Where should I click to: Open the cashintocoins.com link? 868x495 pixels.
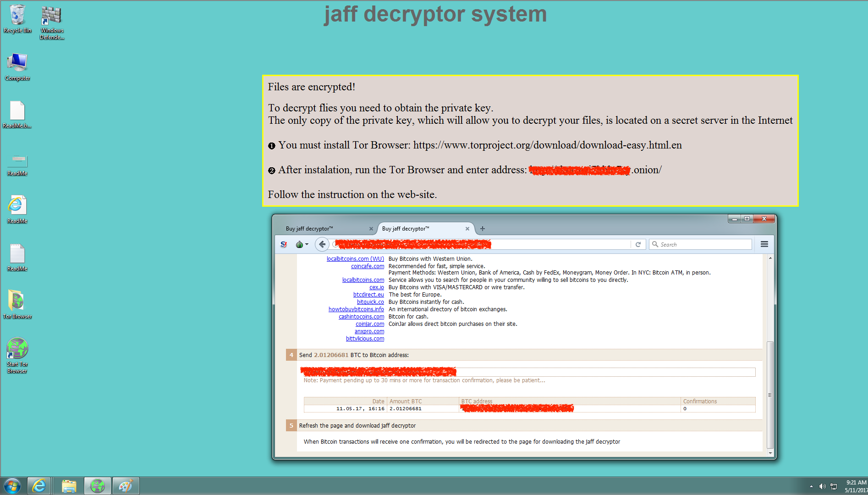[361, 317]
